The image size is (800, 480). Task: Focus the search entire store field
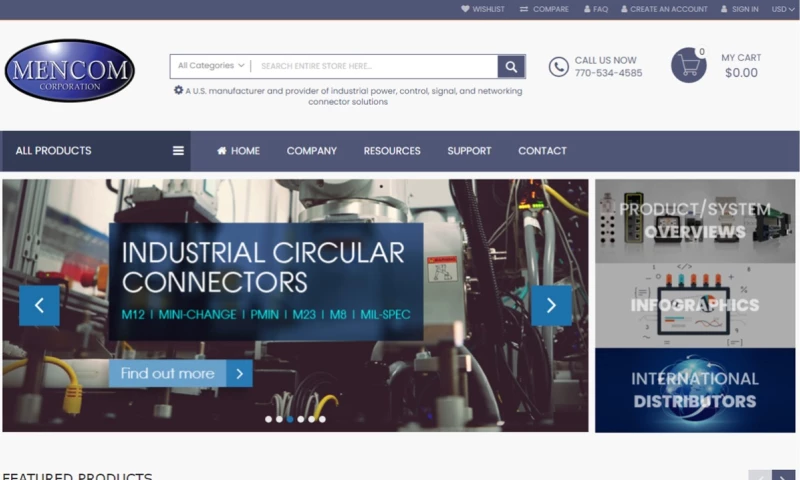[375, 66]
